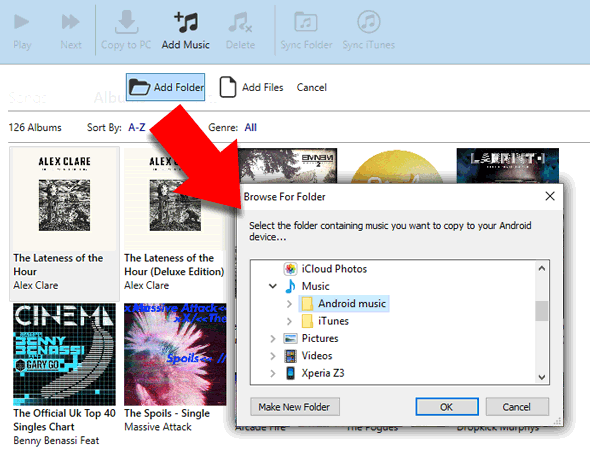Click the Add Music toolbar icon

click(x=186, y=22)
